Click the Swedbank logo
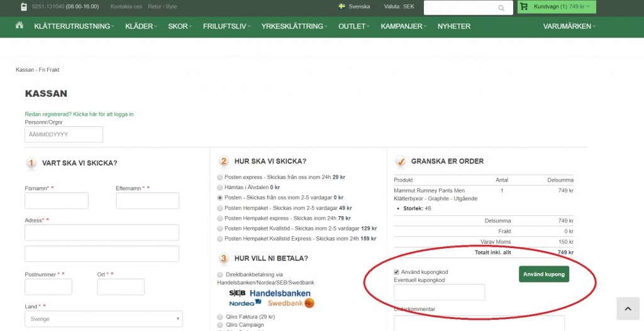This screenshot has width=644, height=331. point(291,303)
